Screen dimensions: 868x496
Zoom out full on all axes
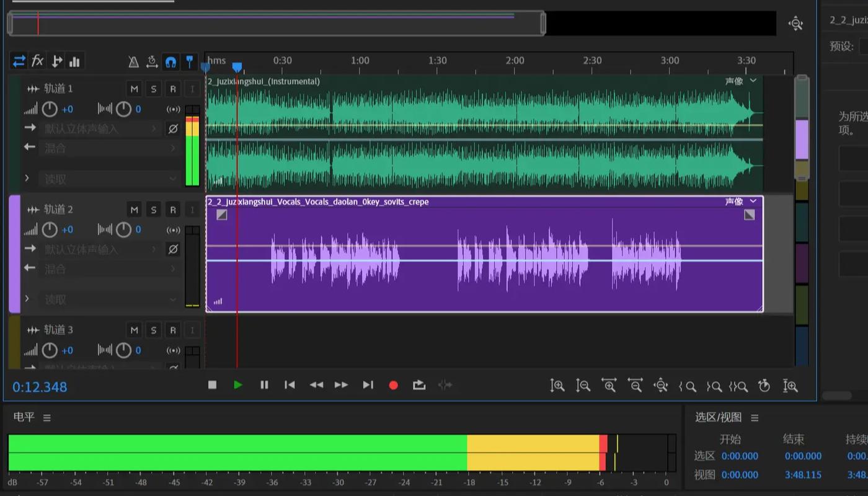[x=661, y=386]
